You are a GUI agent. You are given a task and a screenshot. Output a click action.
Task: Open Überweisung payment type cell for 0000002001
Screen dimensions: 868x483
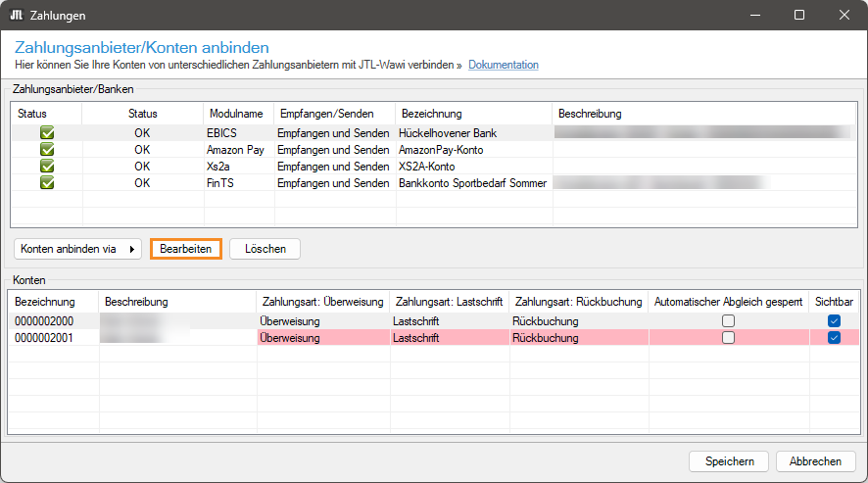322,338
